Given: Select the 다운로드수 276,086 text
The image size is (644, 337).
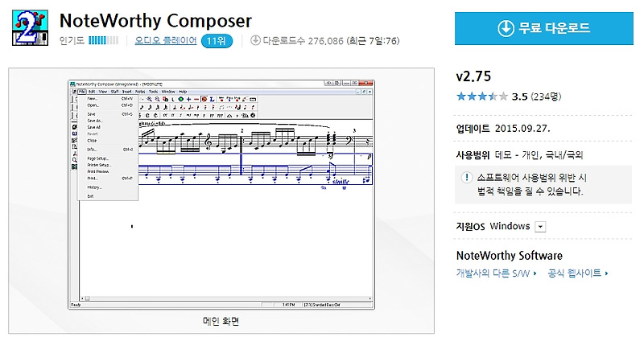Looking at the screenshot, I should [303, 41].
